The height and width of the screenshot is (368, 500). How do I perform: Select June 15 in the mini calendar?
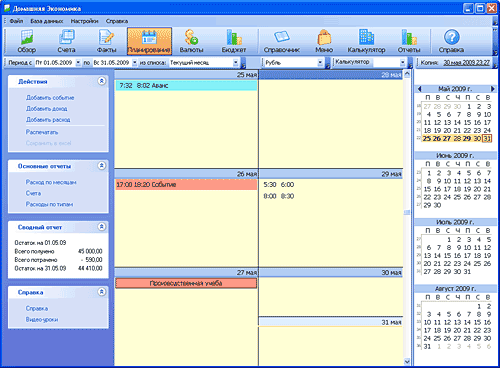(427, 189)
